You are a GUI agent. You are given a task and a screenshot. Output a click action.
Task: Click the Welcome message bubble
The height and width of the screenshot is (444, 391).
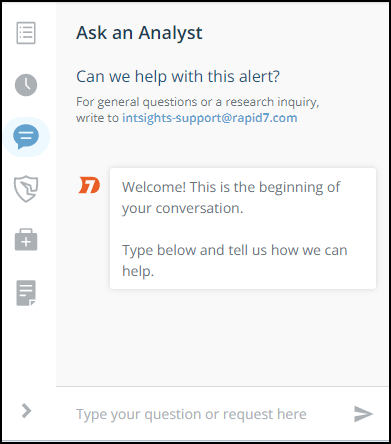coord(243,228)
